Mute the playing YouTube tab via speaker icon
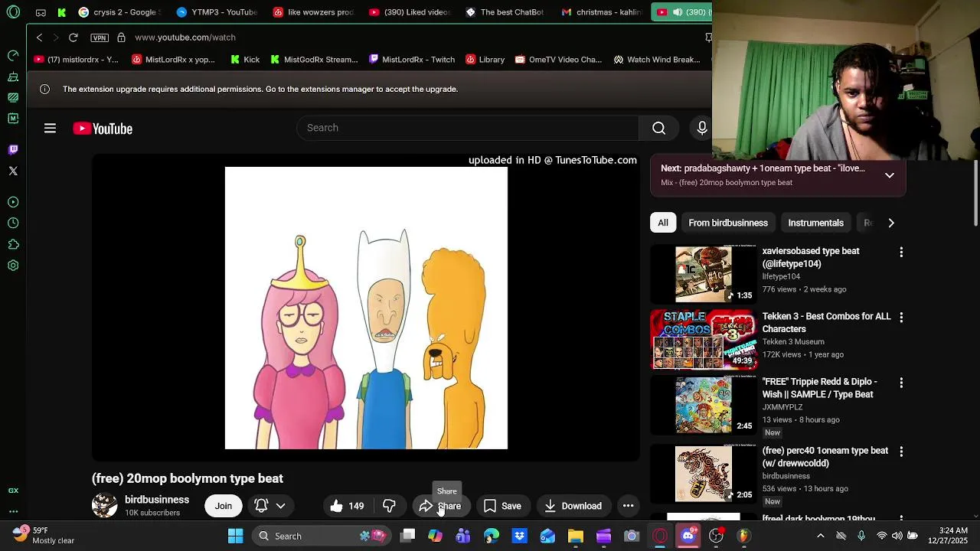The height and width of the screenshot is (551, 980). coord(678,12)
